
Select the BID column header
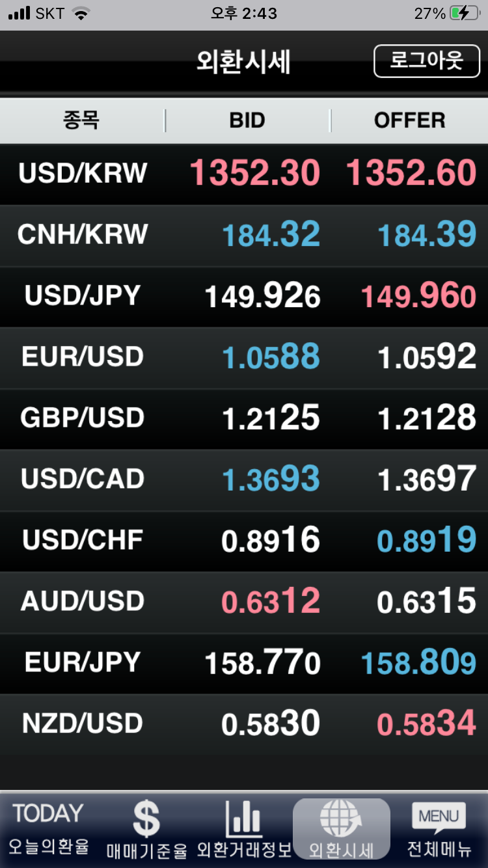[247, 120]
